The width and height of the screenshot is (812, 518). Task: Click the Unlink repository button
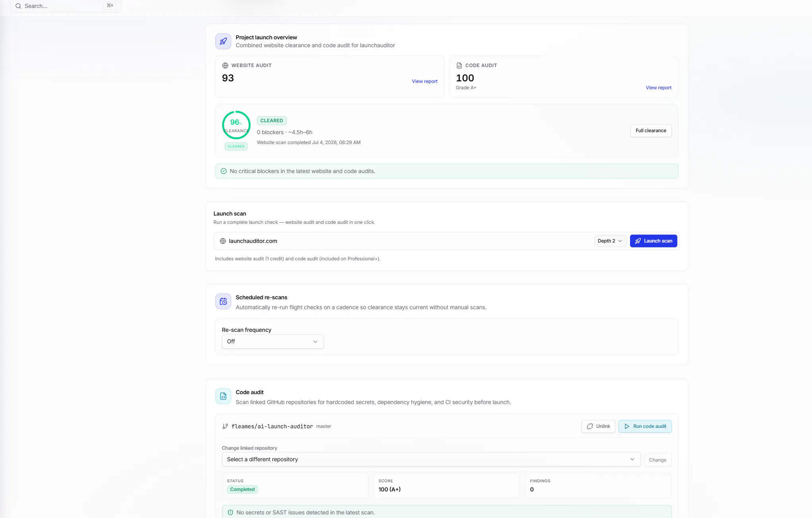pos(598,426)
